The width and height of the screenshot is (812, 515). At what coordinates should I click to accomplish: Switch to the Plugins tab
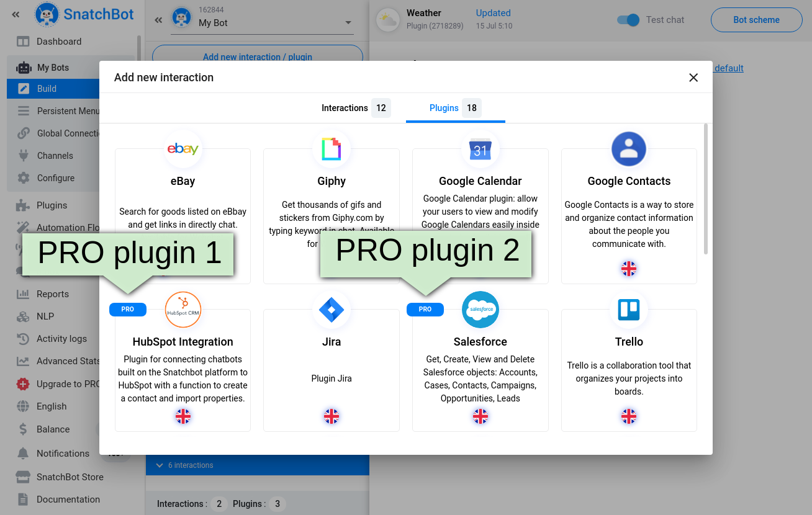click(455, 108)
